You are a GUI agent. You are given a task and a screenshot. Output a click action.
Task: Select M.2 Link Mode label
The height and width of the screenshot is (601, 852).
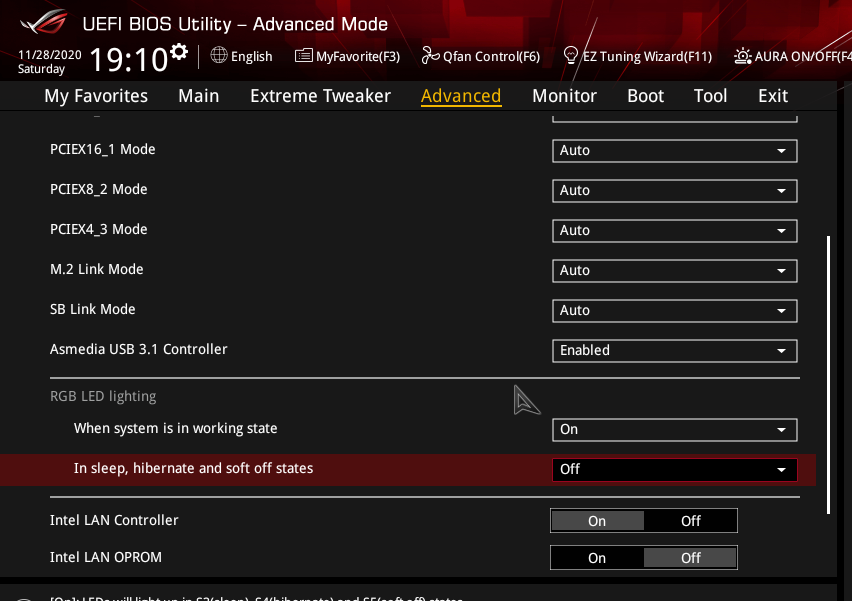click(x=97, y=270)
